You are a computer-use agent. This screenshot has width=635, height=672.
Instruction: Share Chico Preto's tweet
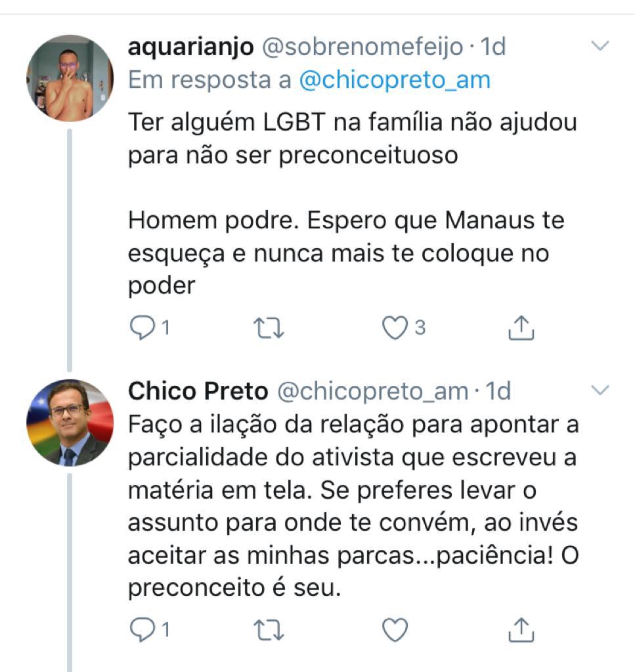click(521, 629)
